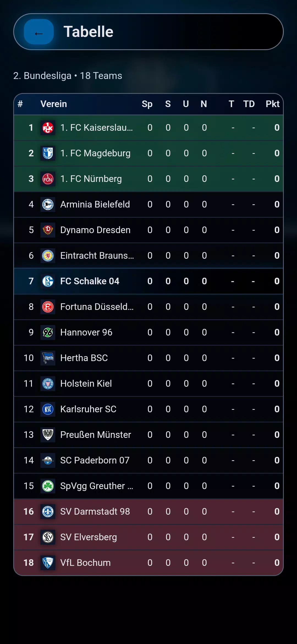Click the FC Schalke 04 logo
297x644 pixels.
tap(48, 281)
